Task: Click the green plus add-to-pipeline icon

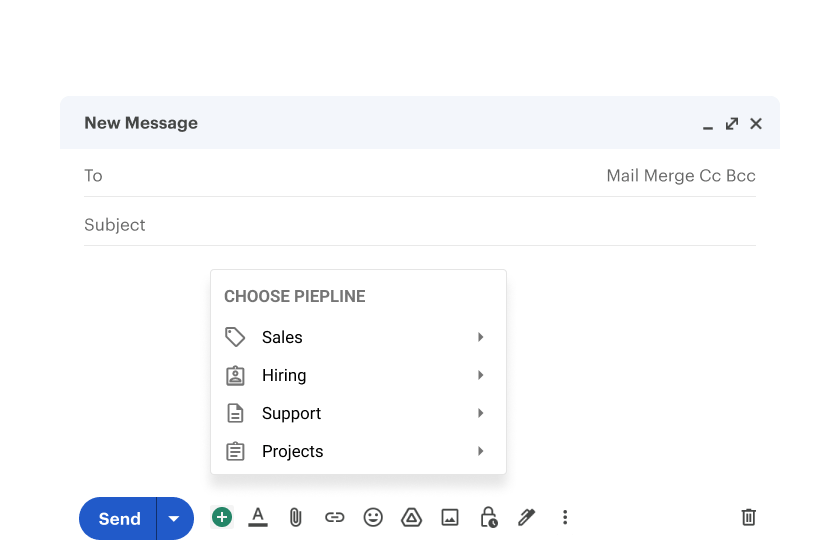Action: click(x=222, y=517)
